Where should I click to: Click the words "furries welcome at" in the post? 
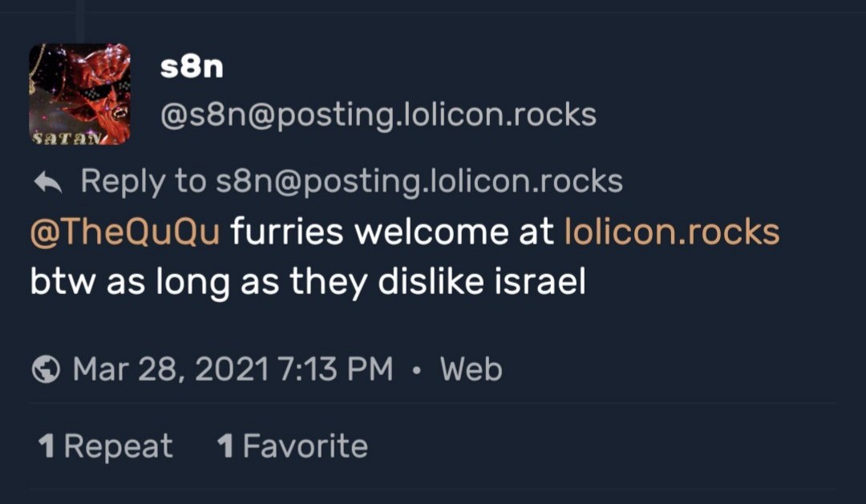tap(392, 232)
